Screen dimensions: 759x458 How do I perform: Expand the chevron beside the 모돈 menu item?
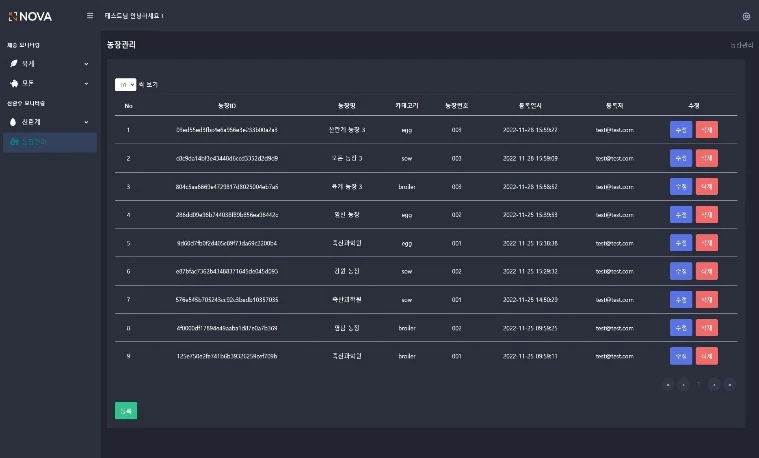click(86, 83)
